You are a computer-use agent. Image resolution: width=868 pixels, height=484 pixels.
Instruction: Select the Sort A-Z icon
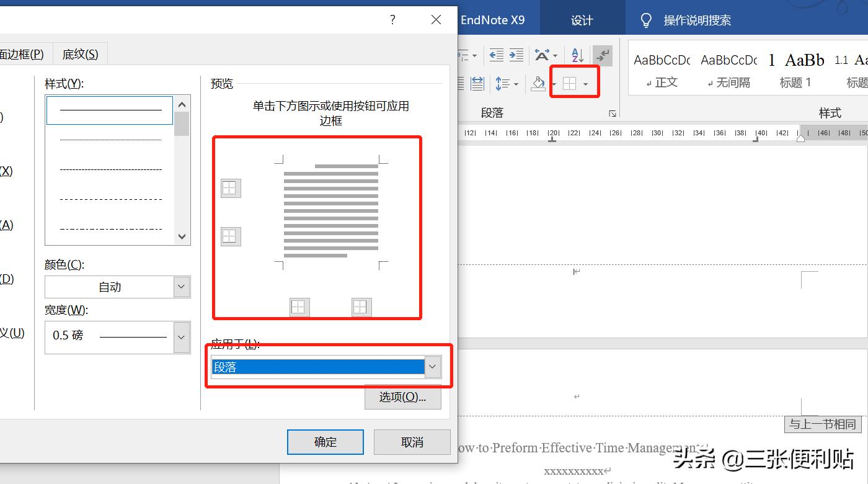(x=577, y=55)
